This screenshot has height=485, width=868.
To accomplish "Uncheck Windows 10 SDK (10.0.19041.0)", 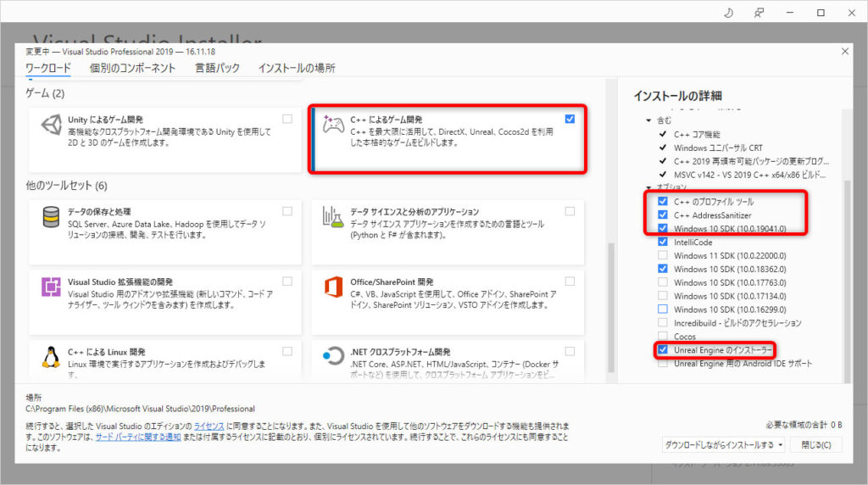I will point(663,228).
